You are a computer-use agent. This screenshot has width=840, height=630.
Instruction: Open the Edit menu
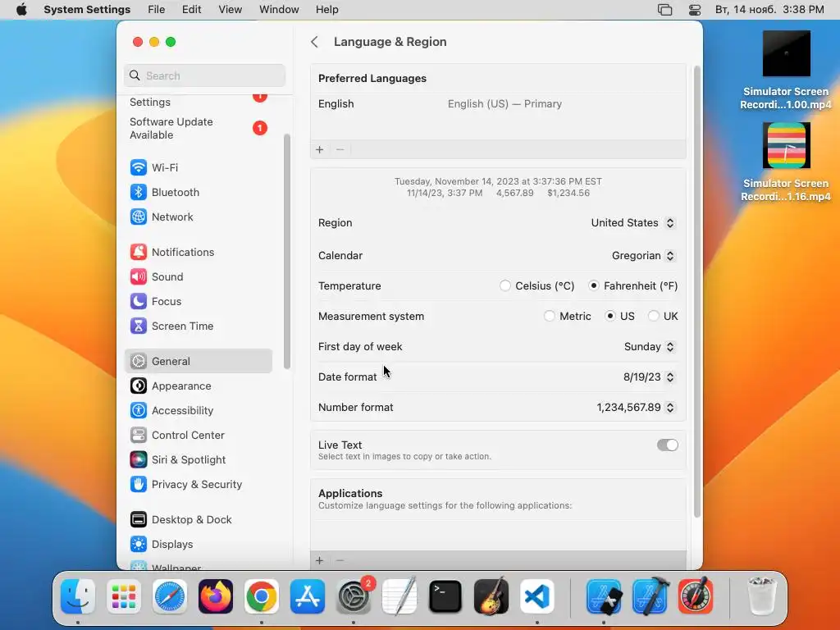click(x=192, y=10)
